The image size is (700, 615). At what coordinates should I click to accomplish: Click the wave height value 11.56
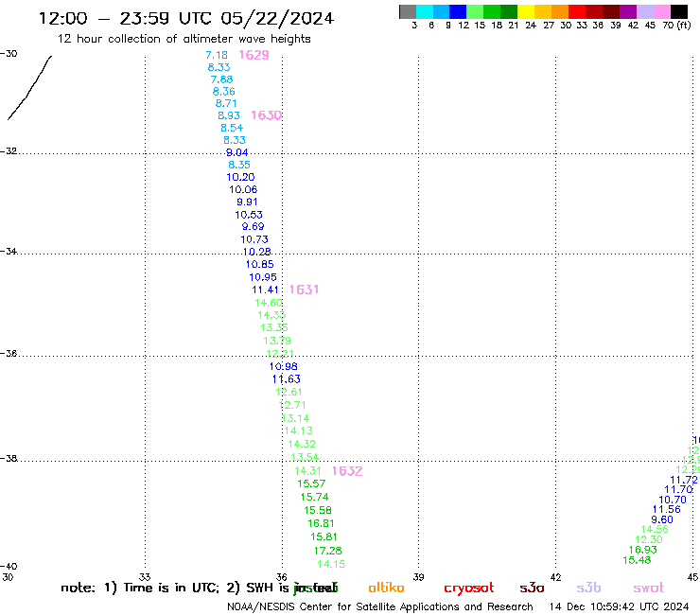click(x=667, y=509)
